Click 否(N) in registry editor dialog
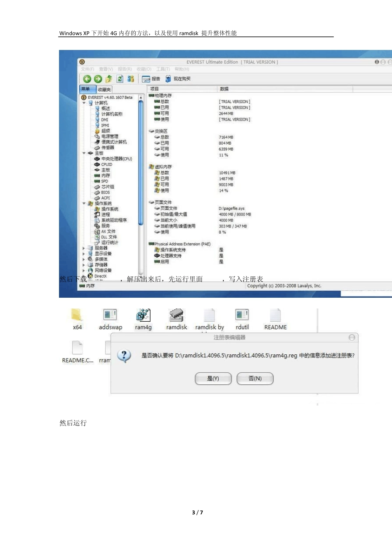This screenshot has height=555, width=392. pos(255,378)
